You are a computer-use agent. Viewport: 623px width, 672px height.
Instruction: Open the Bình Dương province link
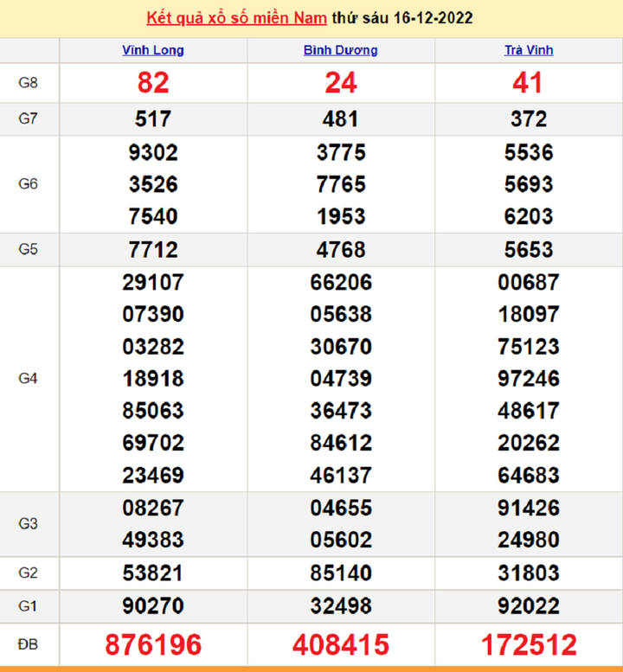pos(341,50)
